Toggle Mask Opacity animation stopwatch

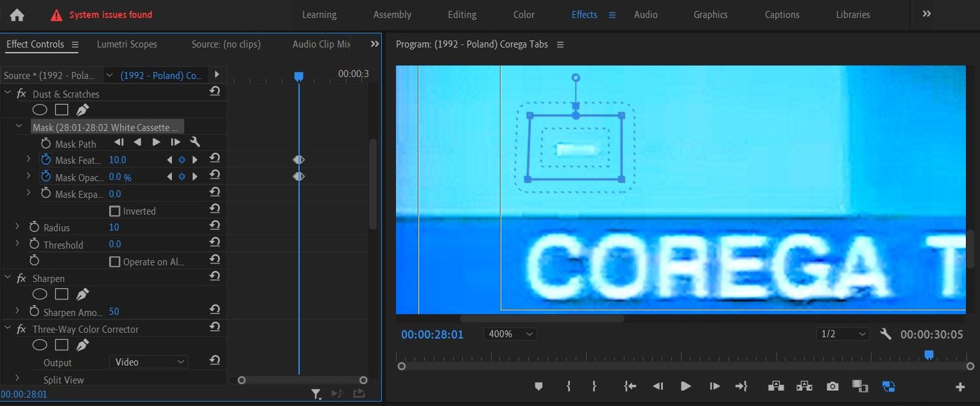coord(46,176)
